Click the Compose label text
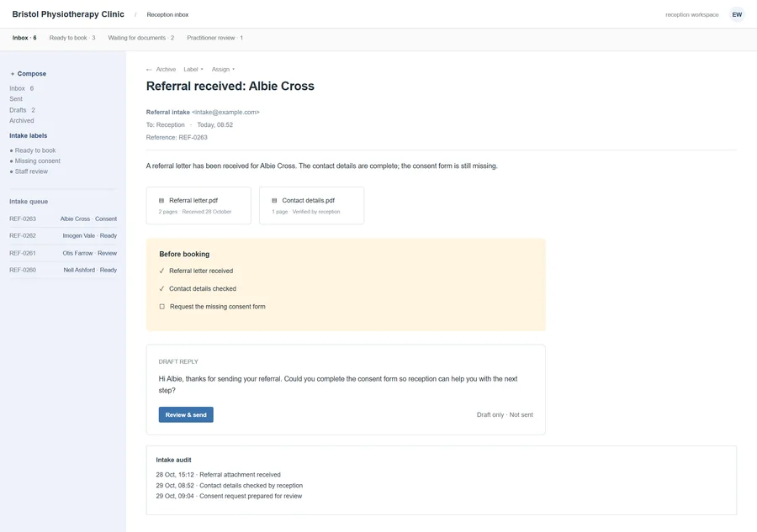757x532 pixels. click(x=32, y=74)
